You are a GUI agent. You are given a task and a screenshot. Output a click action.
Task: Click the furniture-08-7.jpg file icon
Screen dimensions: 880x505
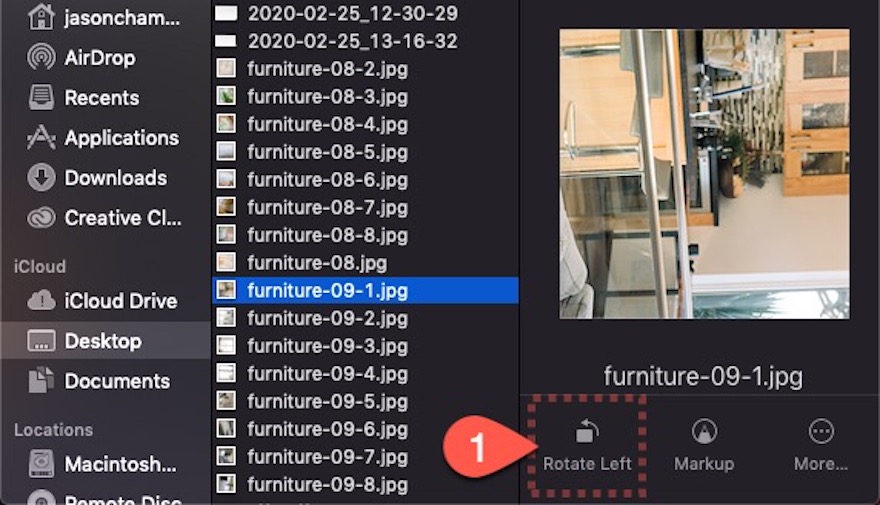226,207
